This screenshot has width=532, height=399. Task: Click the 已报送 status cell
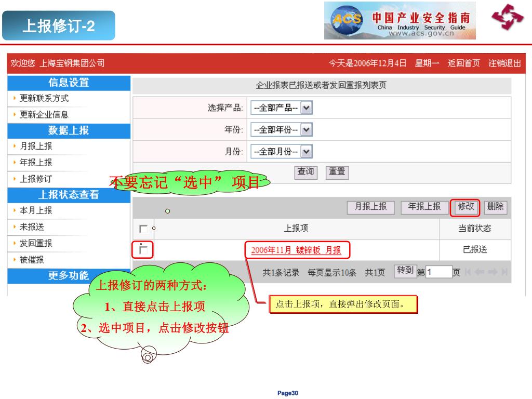click(475, 250)
